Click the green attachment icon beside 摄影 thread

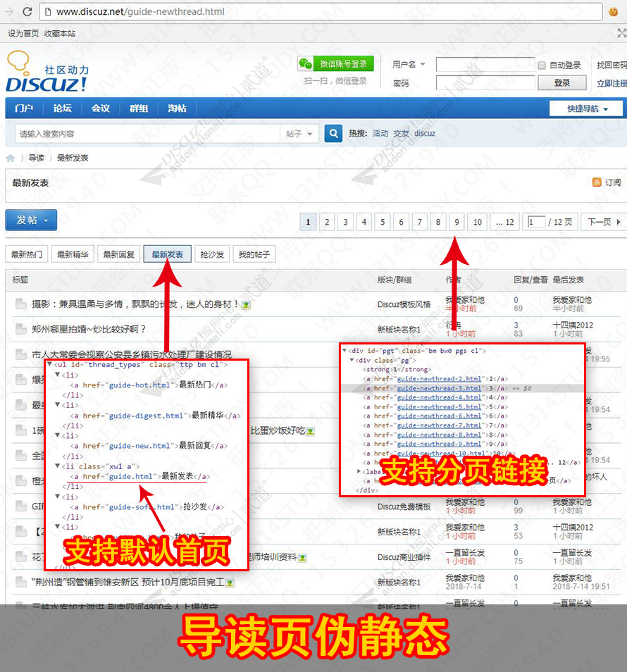tap(247, 304)
